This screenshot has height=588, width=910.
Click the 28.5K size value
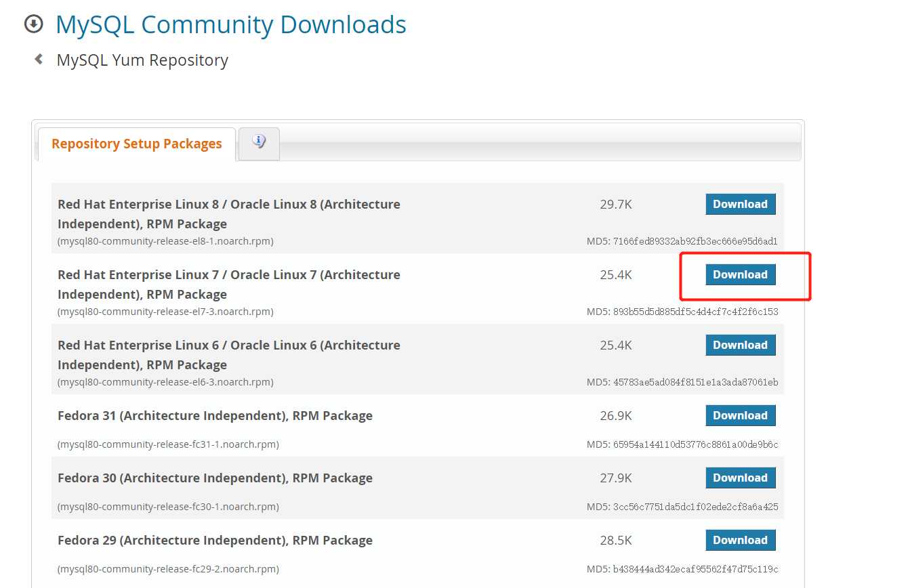[x=616, y=540]
